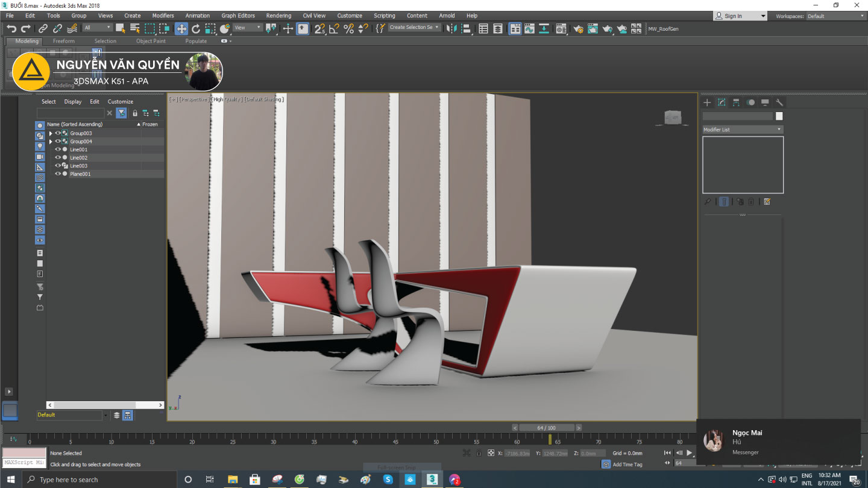Image resolution: width=868 pixels, height=488 pixels.
Task: Click the Add Time Tag label
Action: (627, 465)
